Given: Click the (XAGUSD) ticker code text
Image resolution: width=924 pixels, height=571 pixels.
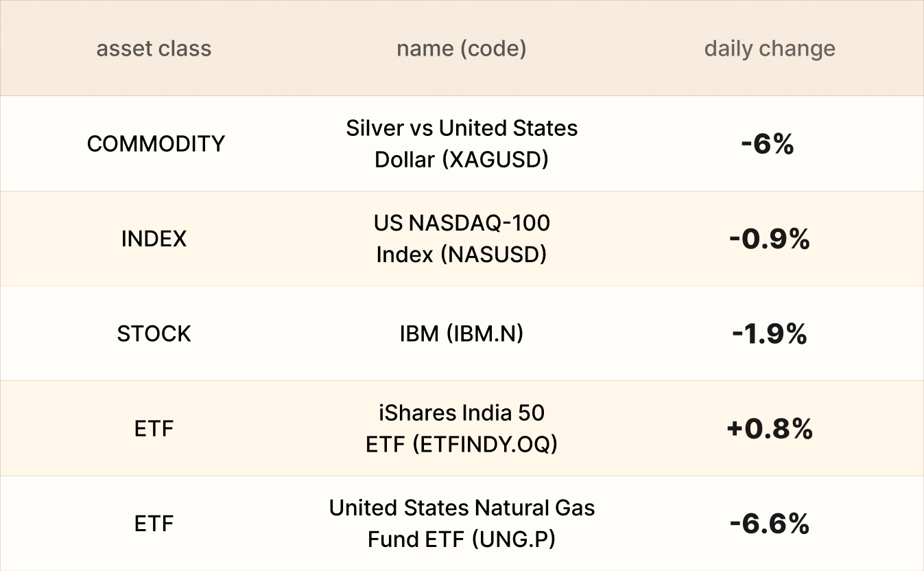Looking at the screenshot, I should click(x=495, y=159).
